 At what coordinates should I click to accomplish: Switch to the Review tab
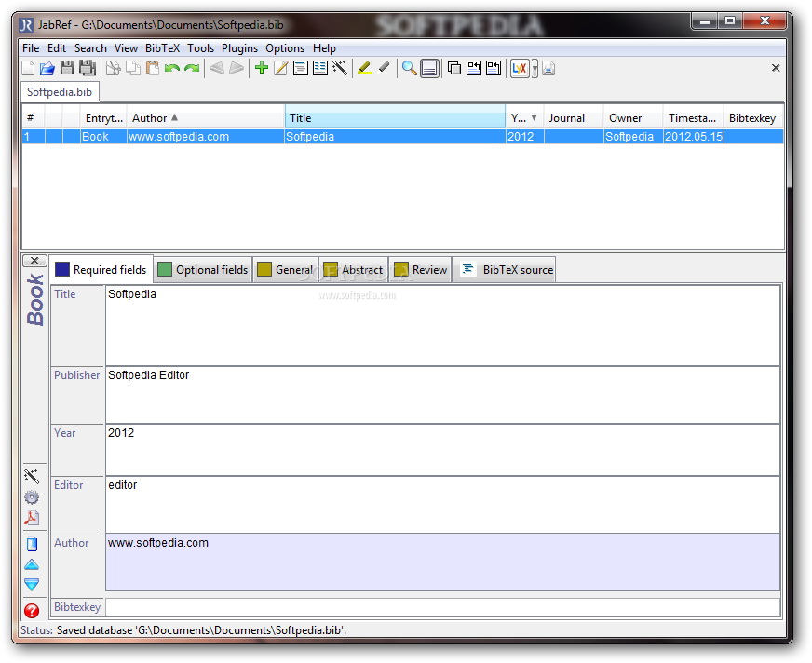[x=421, y=270]
